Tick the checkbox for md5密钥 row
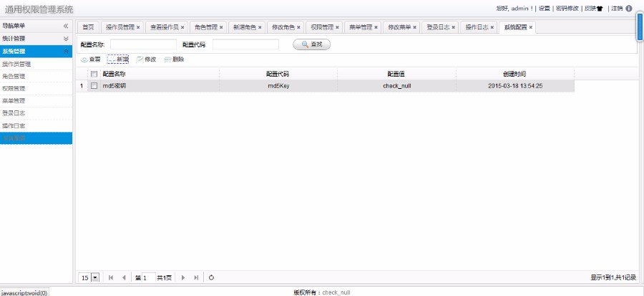644x296 pixels. (x=94, y=86)
